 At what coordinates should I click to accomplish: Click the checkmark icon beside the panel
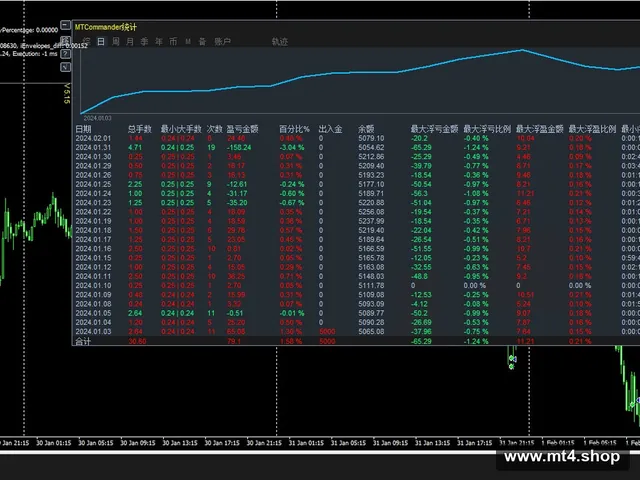click(65, 67)
